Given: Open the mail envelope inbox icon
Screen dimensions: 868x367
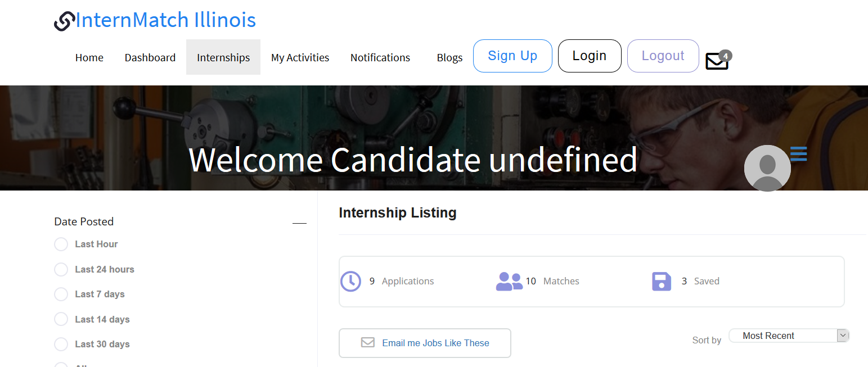Looking at the screenshot, I should pyautogui.click(x=717, y=61).
